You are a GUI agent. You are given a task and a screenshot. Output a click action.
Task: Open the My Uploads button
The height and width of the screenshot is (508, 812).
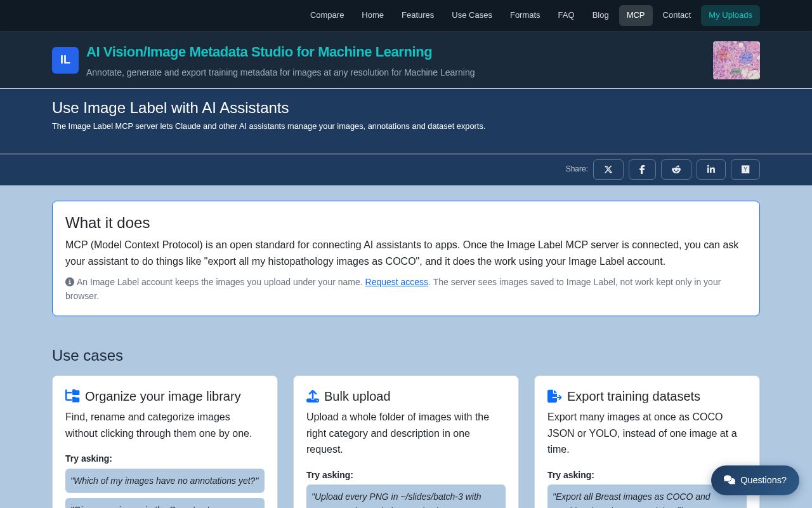730,15
